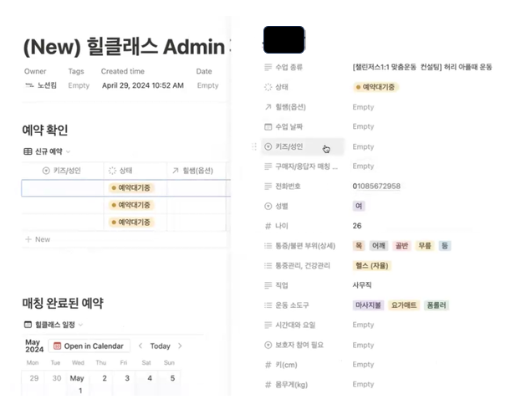The height and width of the screenshot is (420, 506).
Task: Click the 키(cm) Empty value field
Action: (363, 365)
